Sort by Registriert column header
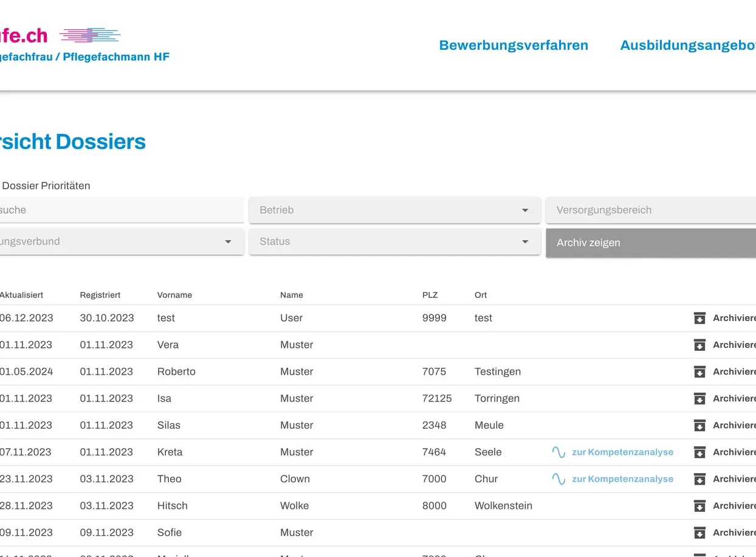756x557 pixels. tap(100, 295)
